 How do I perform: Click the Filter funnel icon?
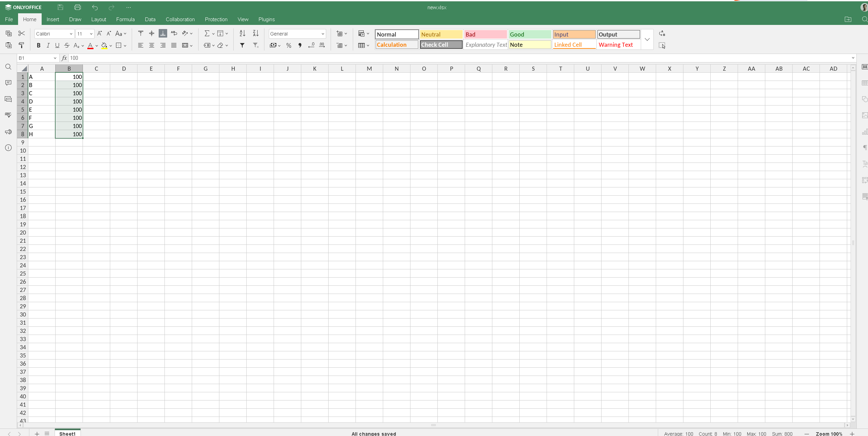242,45
